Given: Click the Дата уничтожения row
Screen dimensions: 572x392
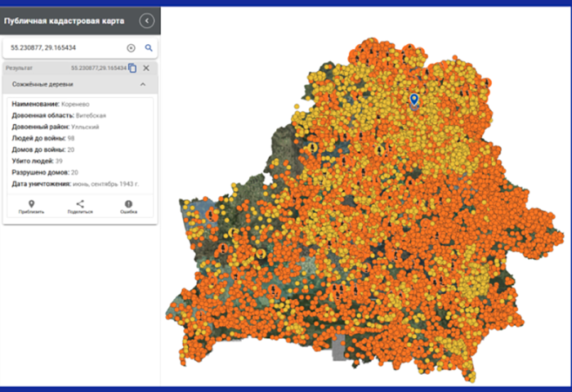Looking at the screenshot, I should 75,184.
